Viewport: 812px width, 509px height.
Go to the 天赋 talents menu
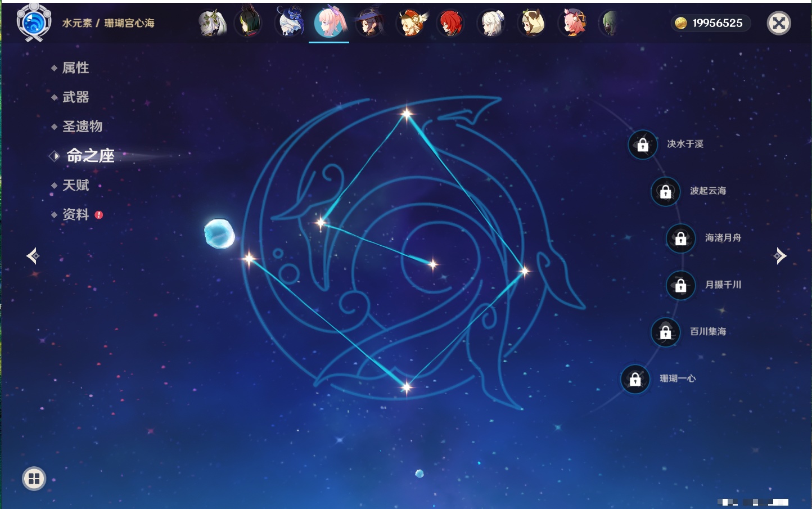(x=75, y=185)
